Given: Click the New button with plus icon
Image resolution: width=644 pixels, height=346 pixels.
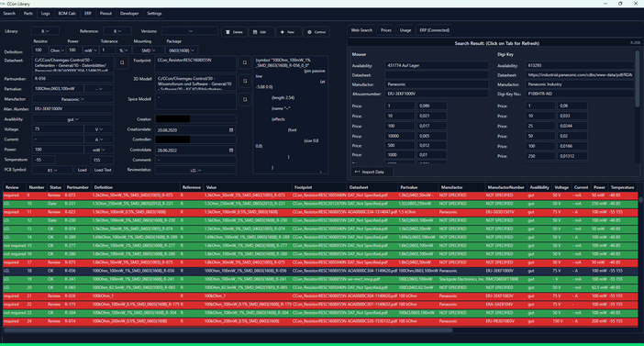Looking at the screenshot, I should point(289,31).
